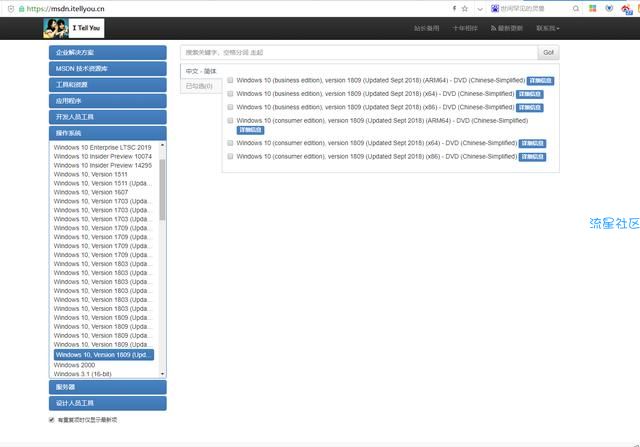Select Windows 2000 in the OS list
The width and height of the screenshot is (640, 447).
[x=74, y=365]
